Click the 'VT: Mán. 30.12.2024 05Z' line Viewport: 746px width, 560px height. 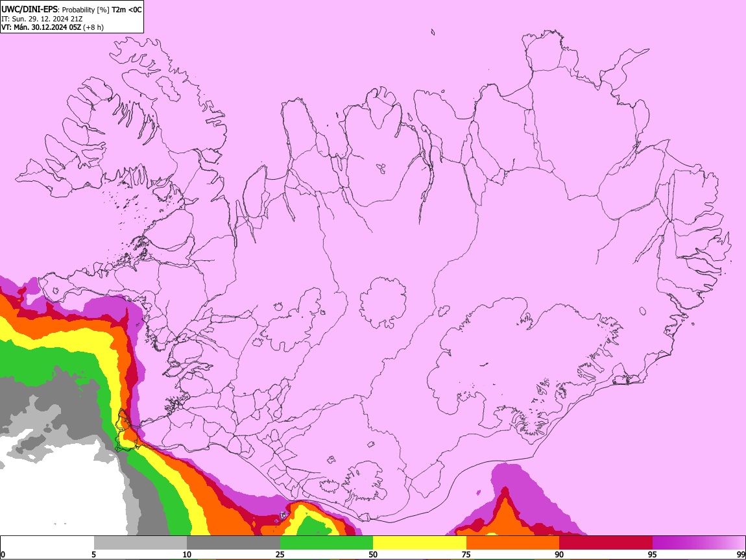pos(41,27)
